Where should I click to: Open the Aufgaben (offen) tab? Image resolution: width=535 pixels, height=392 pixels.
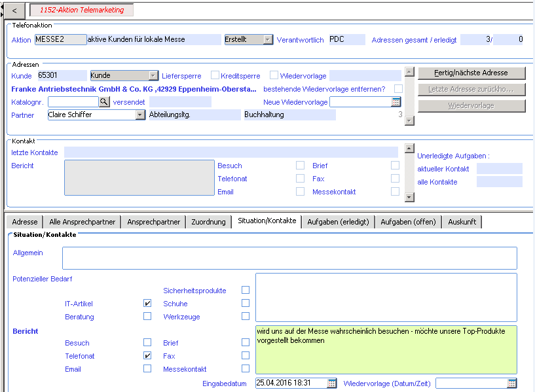(x=408, y=222)
